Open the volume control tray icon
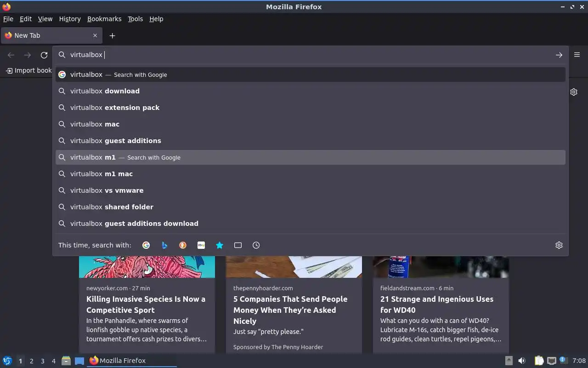The image size is (588, 368). coord(522,361)
